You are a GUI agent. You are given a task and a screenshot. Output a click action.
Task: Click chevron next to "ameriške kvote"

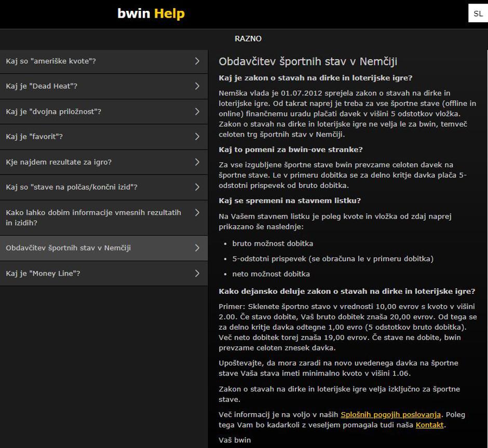197,61
